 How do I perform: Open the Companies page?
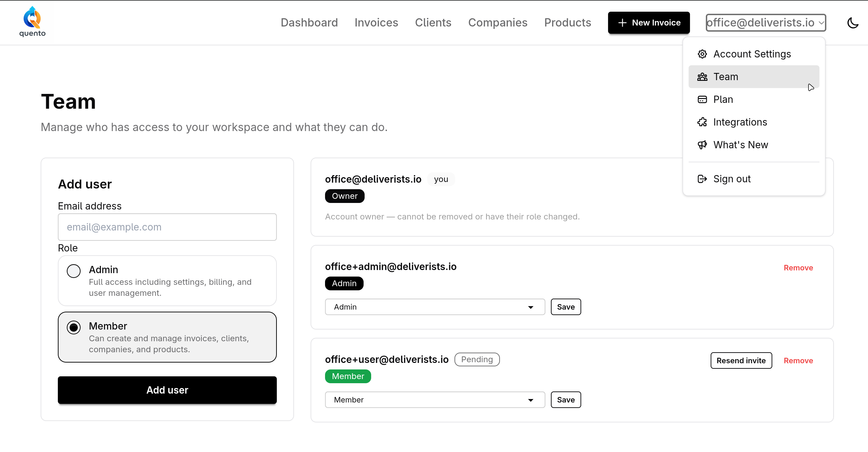click(x=498, y=23)
